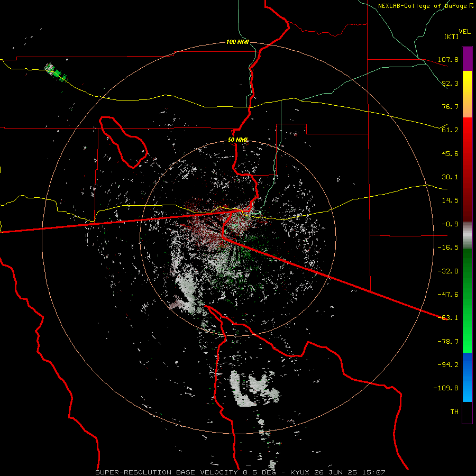The width and height of the screenshot is (476, 476).
Task: Click the gray near-zero segment of the color bar
Action: (x=467, y=235)
